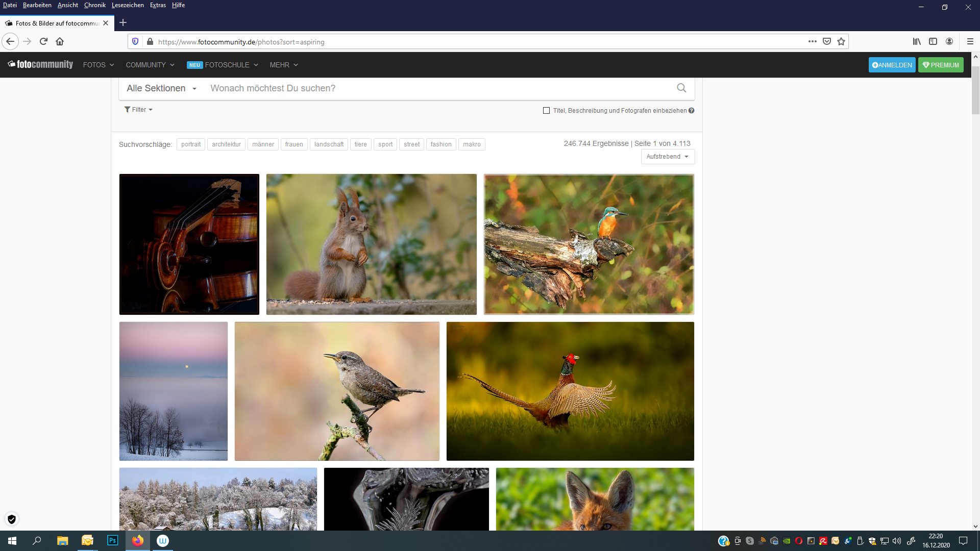This screenshot has width=980, height=551.
Task: Open the red squirrel photo thumbnail
Action: pos(372,244)
